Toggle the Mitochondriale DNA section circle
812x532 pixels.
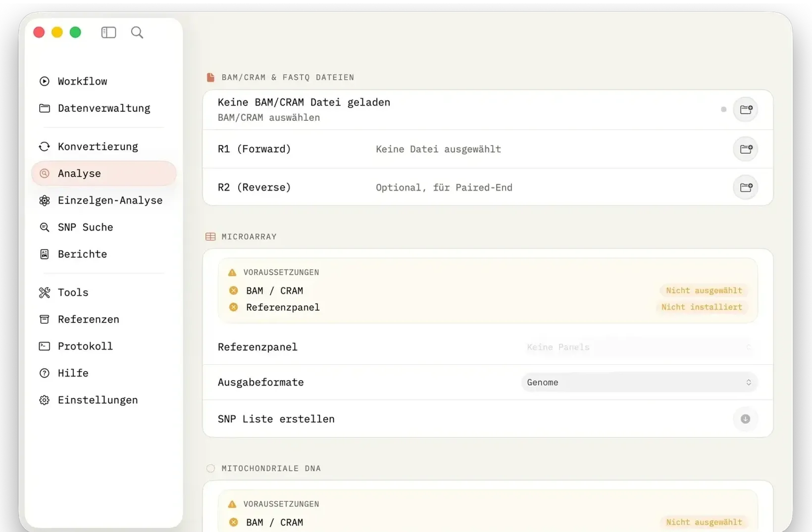pyautogui.click(x=210, y=468)
